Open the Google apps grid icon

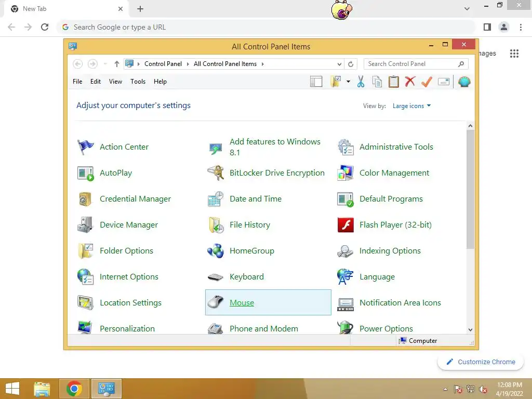click(x=514, y=54)
